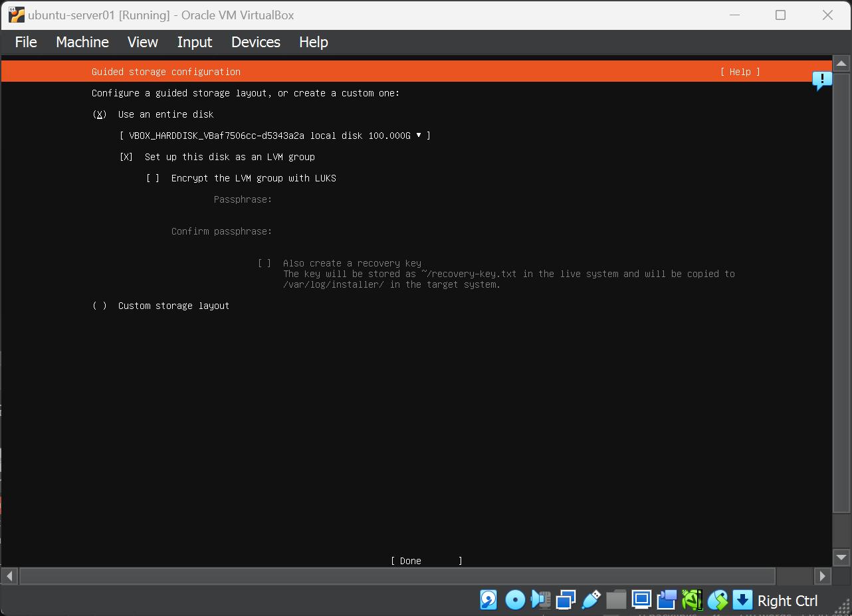Click the network adapters status icon
The height and width of the screenshot is (616, 852).
[x=566, y=600]
